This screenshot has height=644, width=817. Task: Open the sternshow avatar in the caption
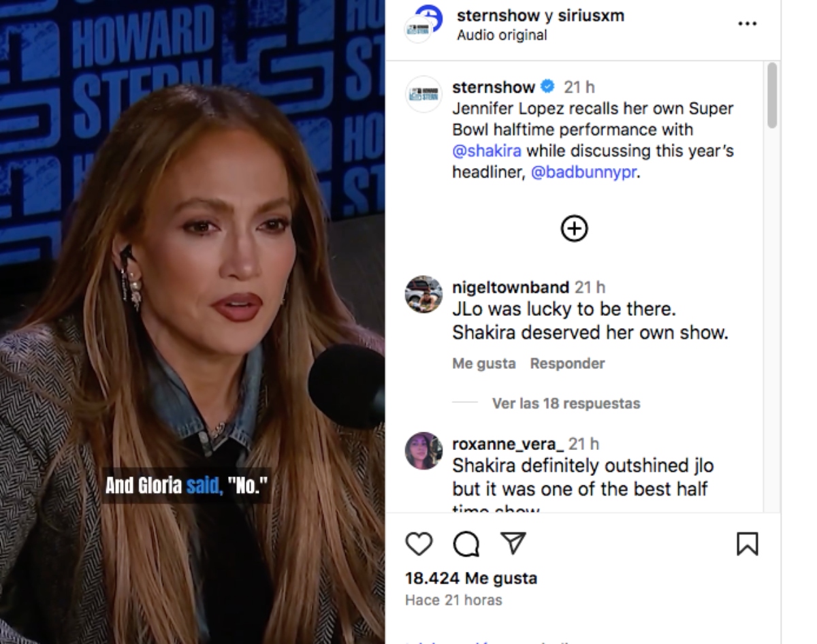423,93
